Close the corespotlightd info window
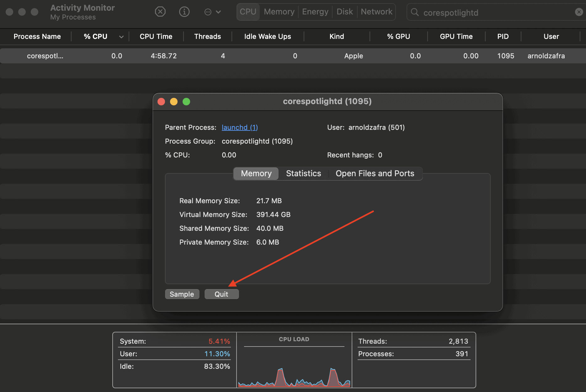The image size is (586, 392). point(161,102)
